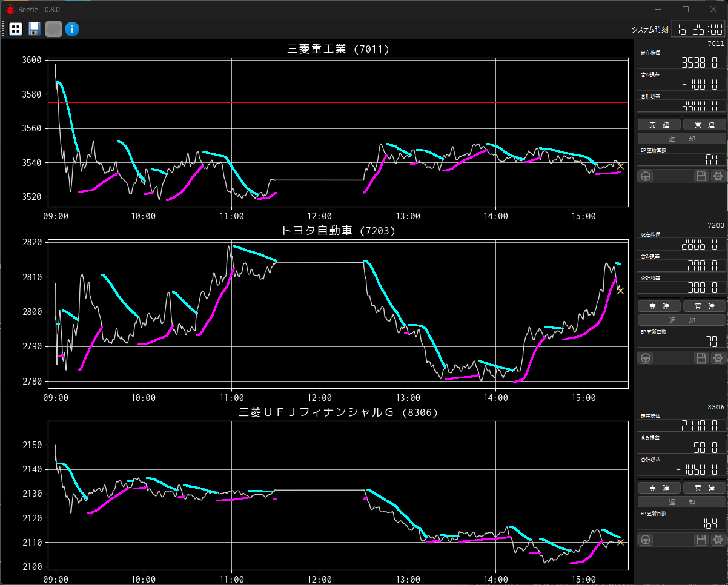The image size is (728, 585).
Task: Click the 7011 code label in side panel
Action: click(715, 44)
